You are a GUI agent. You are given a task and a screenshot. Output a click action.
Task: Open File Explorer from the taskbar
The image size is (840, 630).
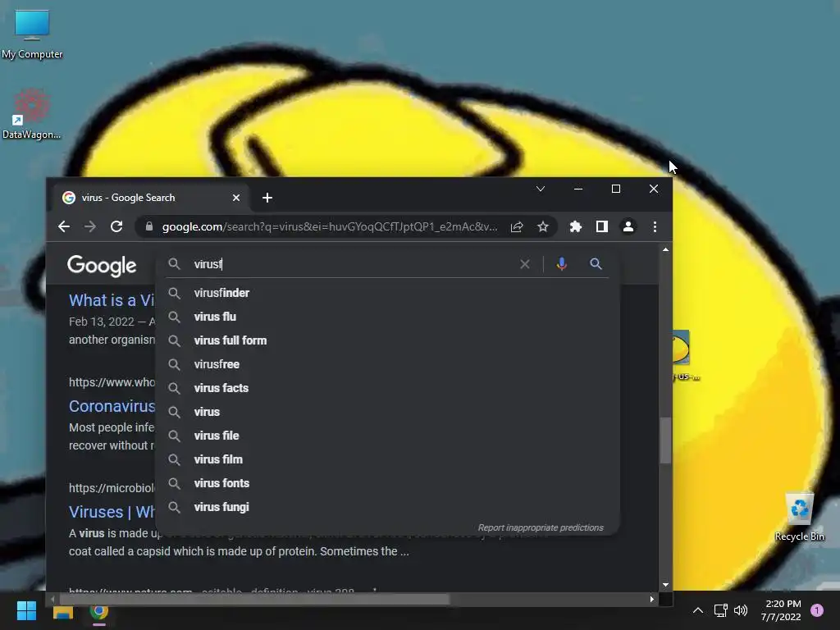62,612
